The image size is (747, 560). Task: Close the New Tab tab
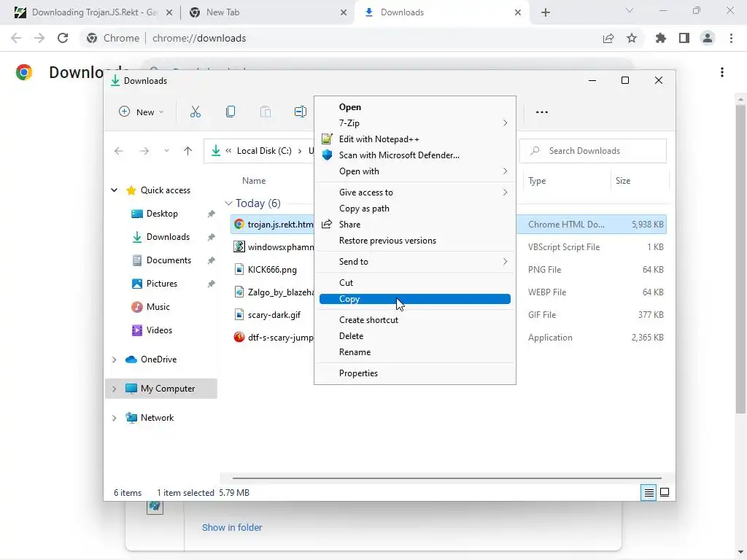[344, 12]
